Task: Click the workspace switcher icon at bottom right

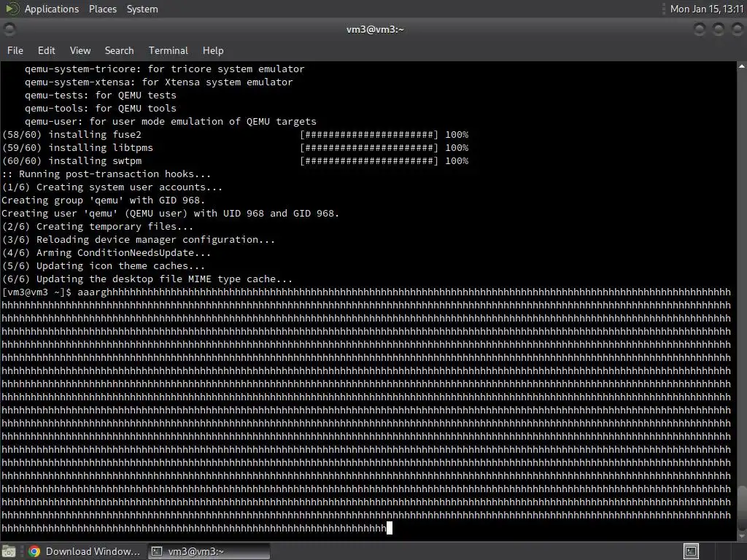Action: (x=691, y=551)
